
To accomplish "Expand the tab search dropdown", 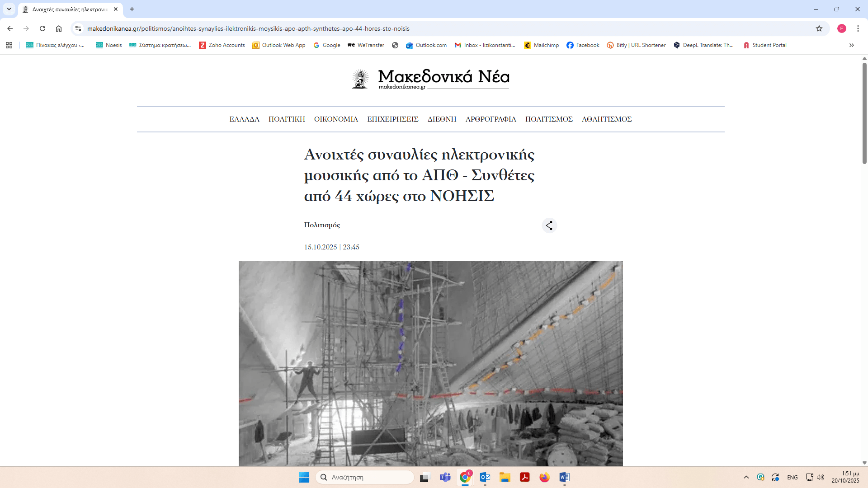I will tap(9, 9).
